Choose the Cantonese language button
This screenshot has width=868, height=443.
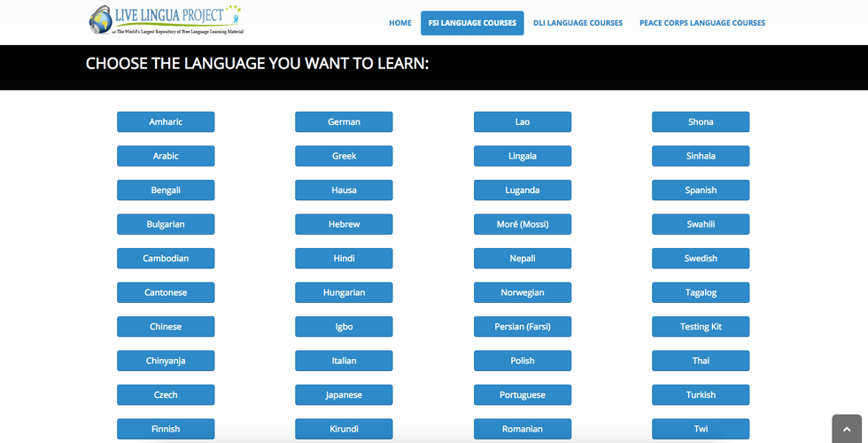[x=166, y=292]
